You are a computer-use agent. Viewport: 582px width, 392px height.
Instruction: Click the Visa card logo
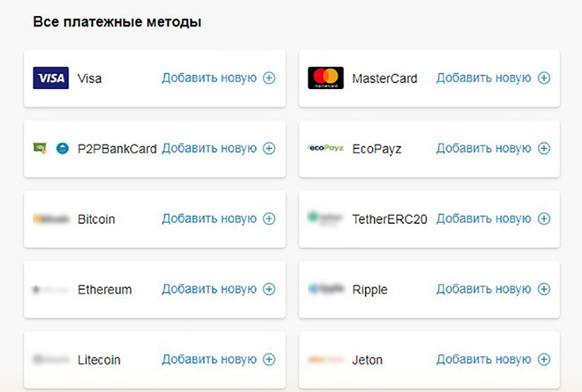click(51, 78)
